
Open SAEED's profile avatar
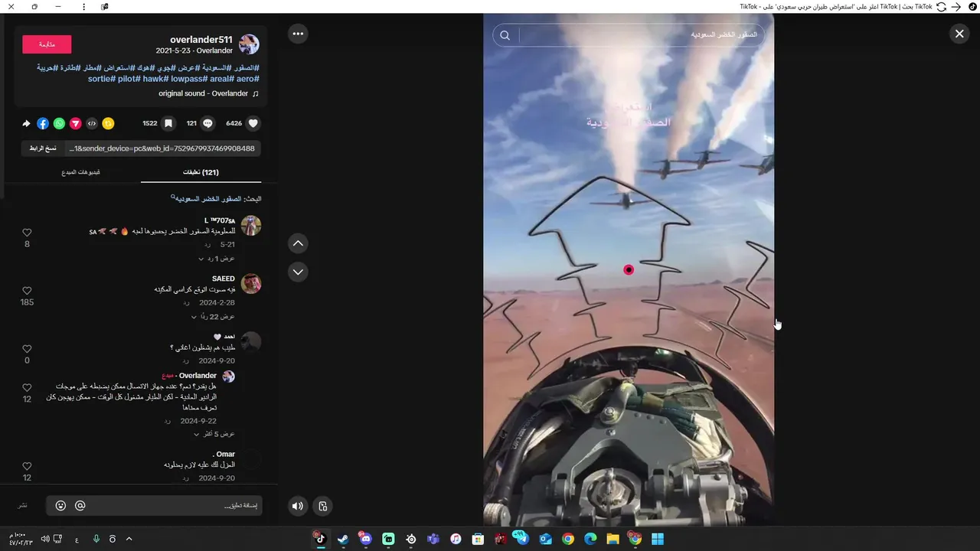point(251,284)
